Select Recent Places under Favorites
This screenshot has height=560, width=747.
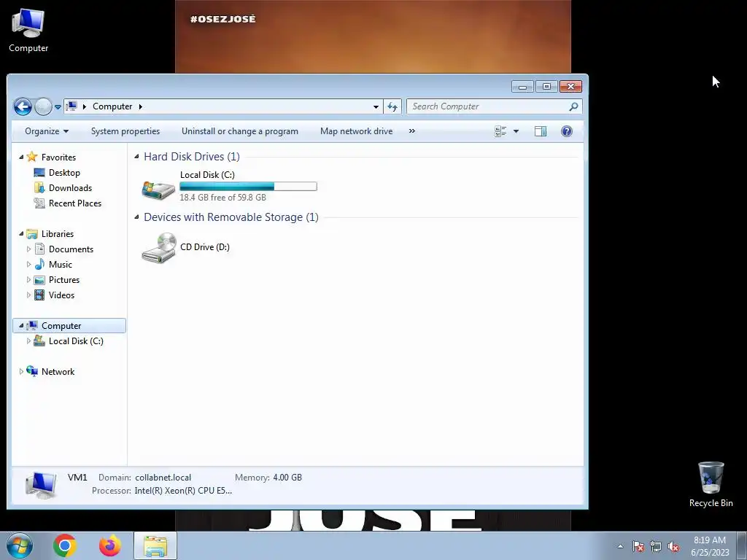[75, 203]
